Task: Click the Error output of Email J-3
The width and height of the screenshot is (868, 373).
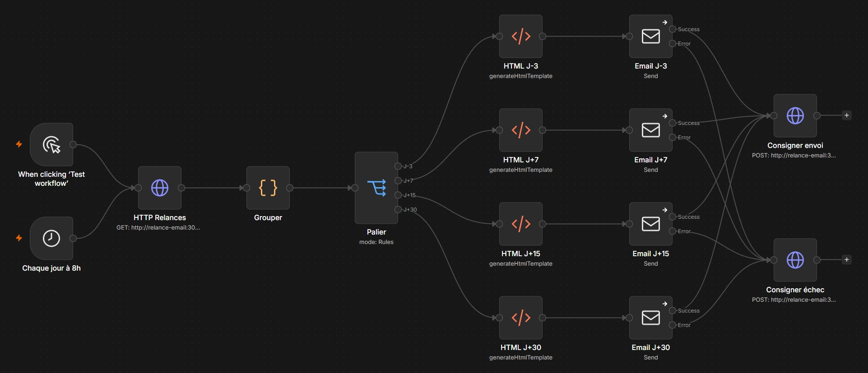Action: [673, 43]
